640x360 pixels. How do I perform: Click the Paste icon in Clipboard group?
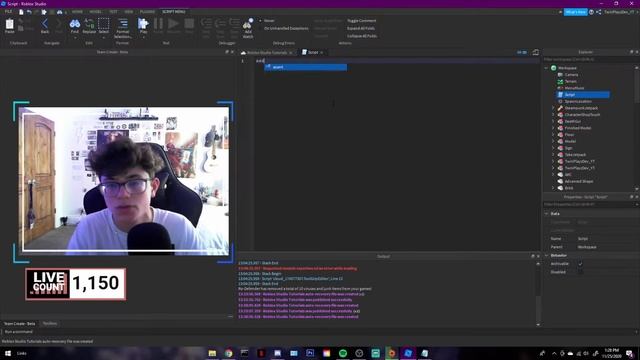9,24
